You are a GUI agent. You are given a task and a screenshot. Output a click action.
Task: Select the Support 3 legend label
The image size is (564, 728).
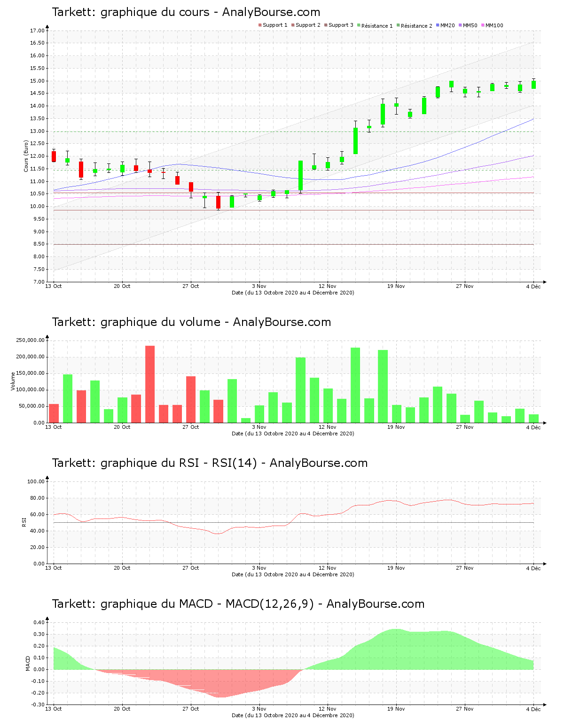click(x=341, y=25)
